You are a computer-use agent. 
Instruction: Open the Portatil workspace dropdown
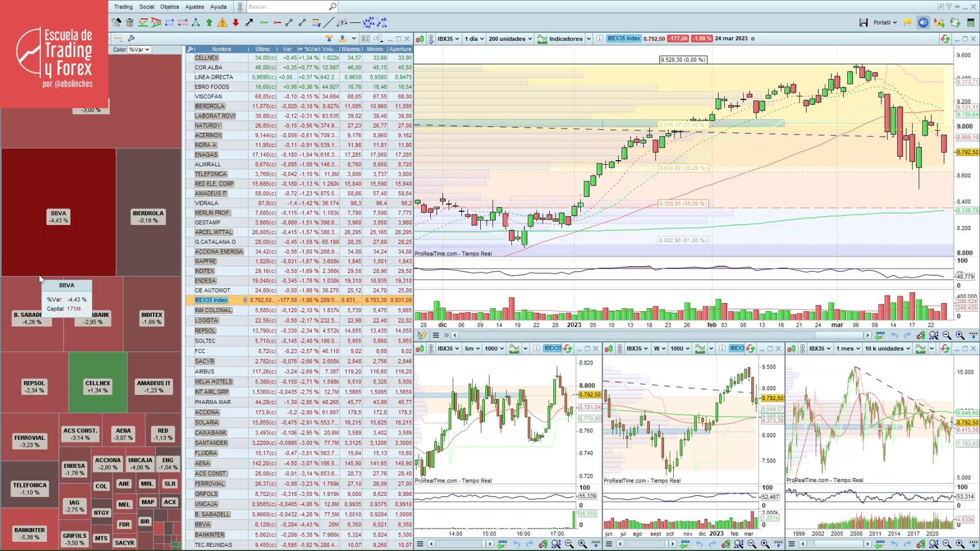click(885, 22)
